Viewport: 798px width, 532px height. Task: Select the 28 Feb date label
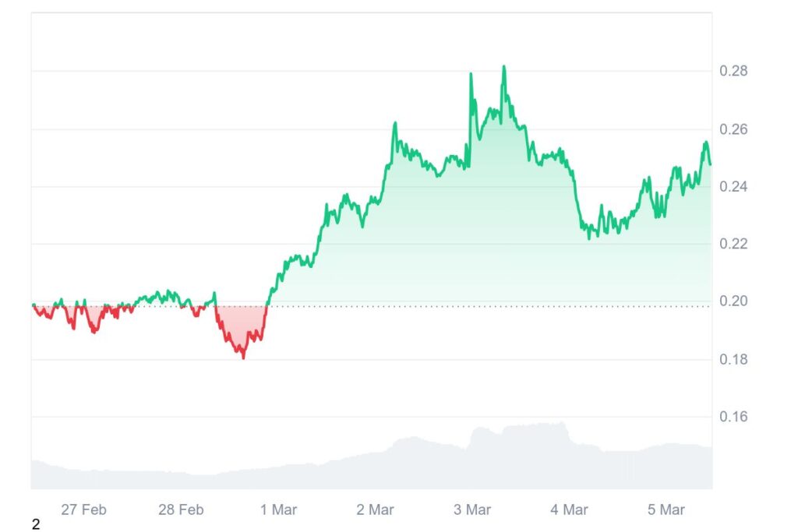coord(181,510)
